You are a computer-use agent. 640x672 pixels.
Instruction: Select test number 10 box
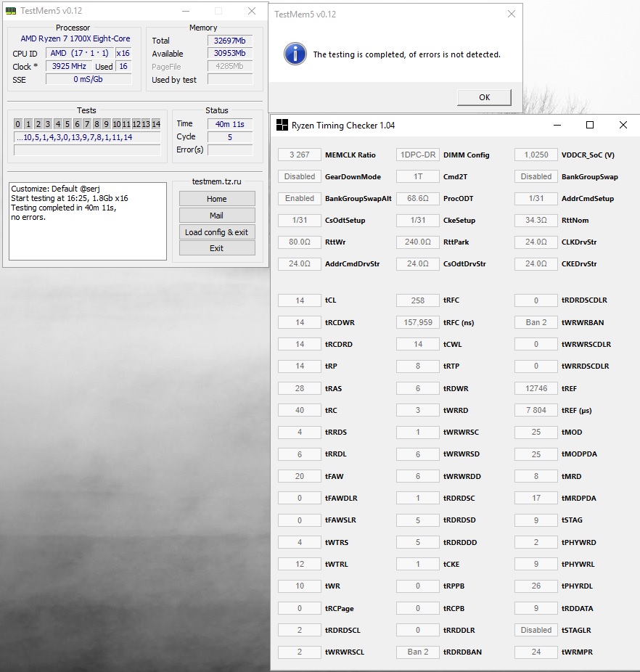[x=117, y=124]
